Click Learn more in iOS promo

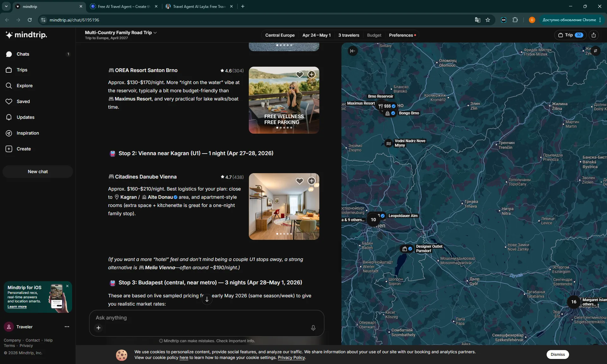coord(17,307)
